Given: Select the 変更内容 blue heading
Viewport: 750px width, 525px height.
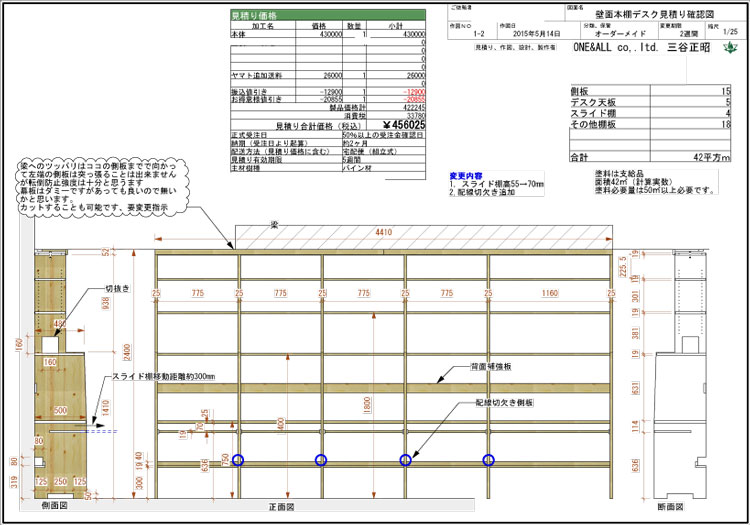Looking at the screenshot, I should click(470, 174).
